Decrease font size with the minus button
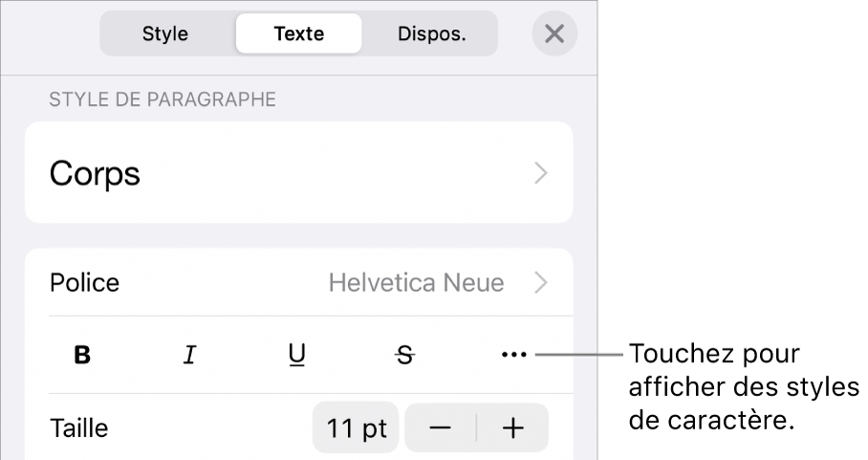The width and height of the screenshot is (868, 460). pyautogui.click(x=440, y=428)
